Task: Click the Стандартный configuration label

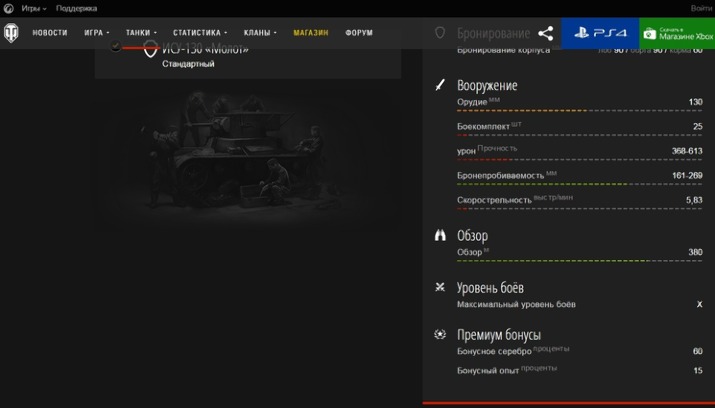Action: point(188,64)
